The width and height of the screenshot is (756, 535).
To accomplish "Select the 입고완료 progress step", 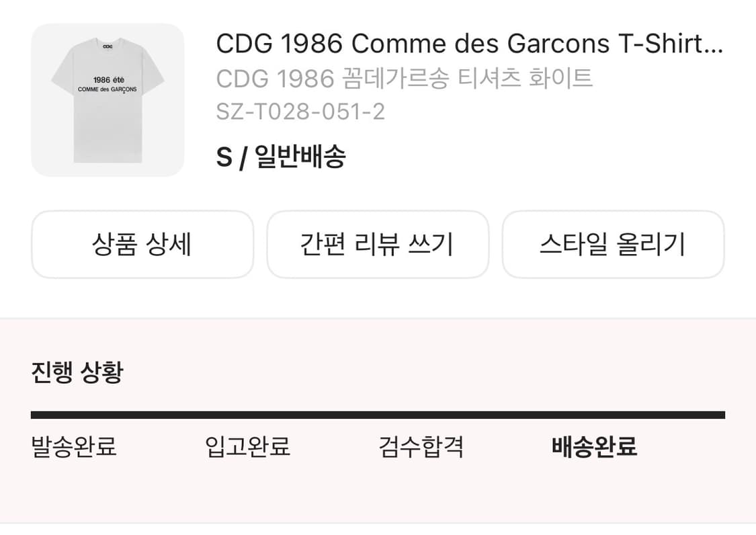I will [249, 448].
